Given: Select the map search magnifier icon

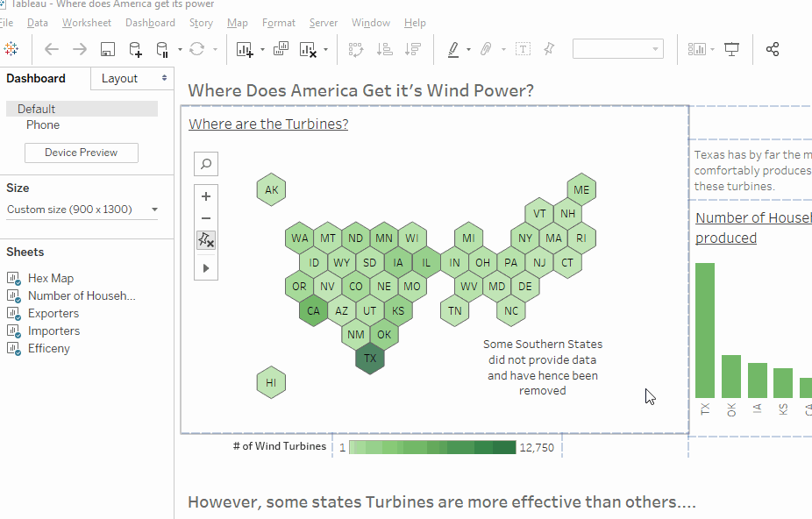Looking at the screenshot, I should point(206,163).
